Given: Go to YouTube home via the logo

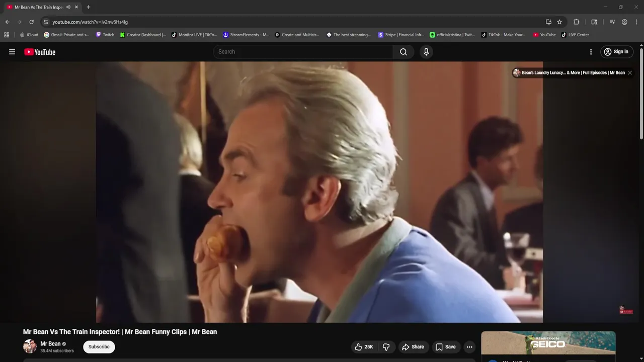Looking at the screenshot, I should click(40, 52).
